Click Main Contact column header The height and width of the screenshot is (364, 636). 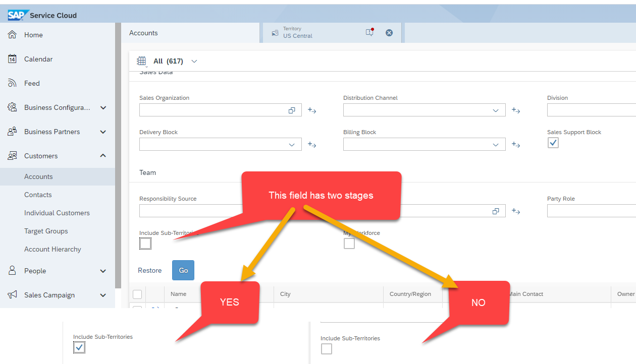click(525, 294)
